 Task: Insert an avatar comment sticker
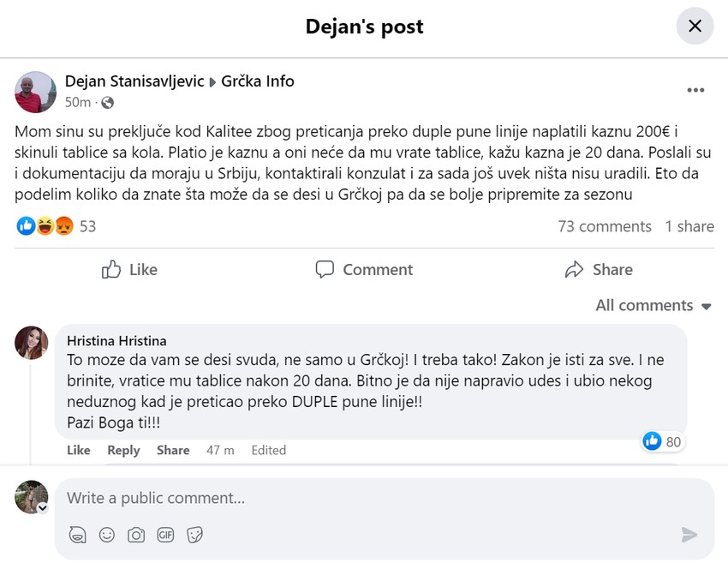coord(77,534)
